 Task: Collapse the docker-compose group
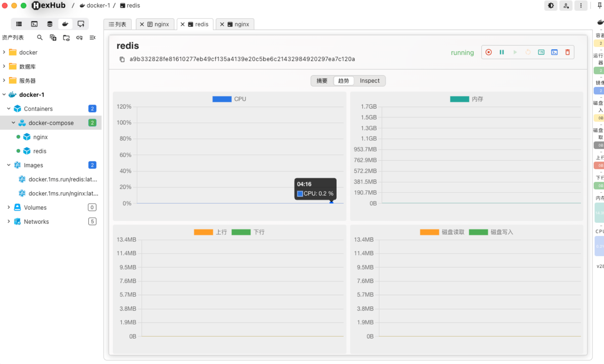pos(13,123)
